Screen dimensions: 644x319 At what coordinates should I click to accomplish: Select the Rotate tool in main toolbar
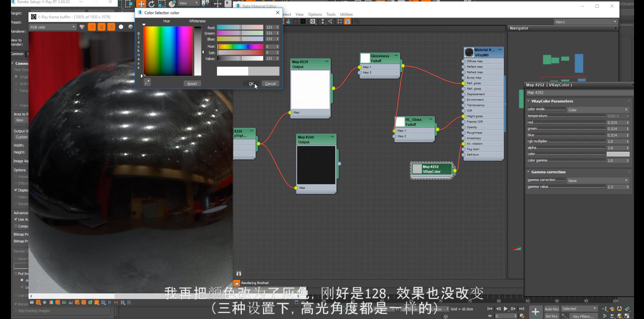(x=152, y=4)
